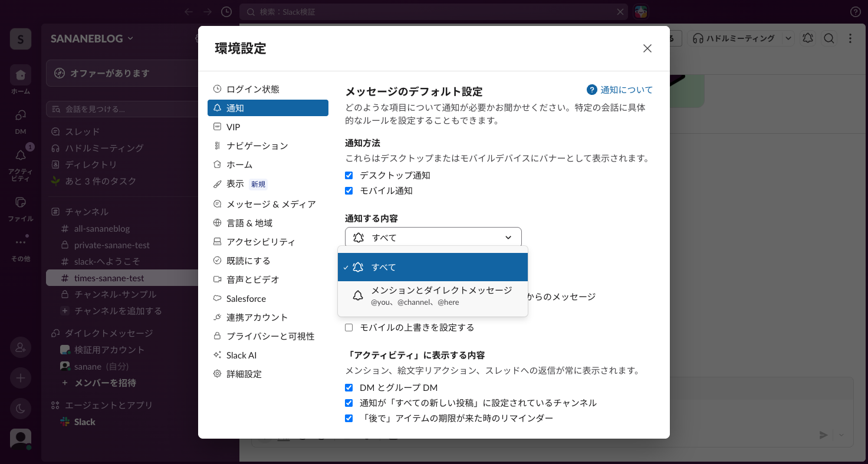
Task: Open メッセージ & メディア settings tab
Action: point(268,204)
